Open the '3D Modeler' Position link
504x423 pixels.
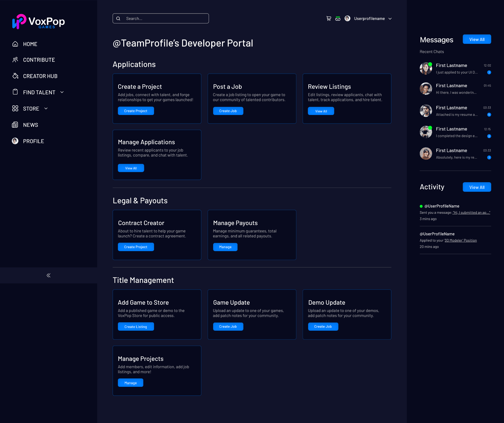(460, 240)
